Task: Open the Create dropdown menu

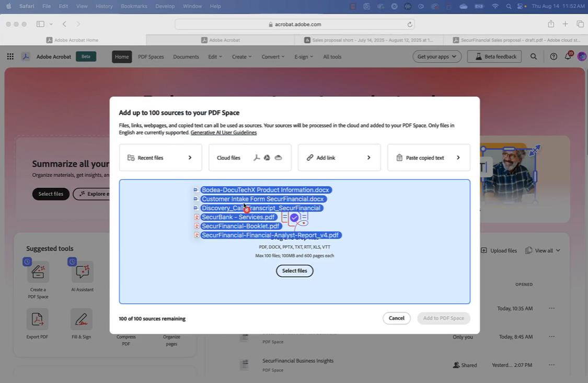Action: point(242,57)
